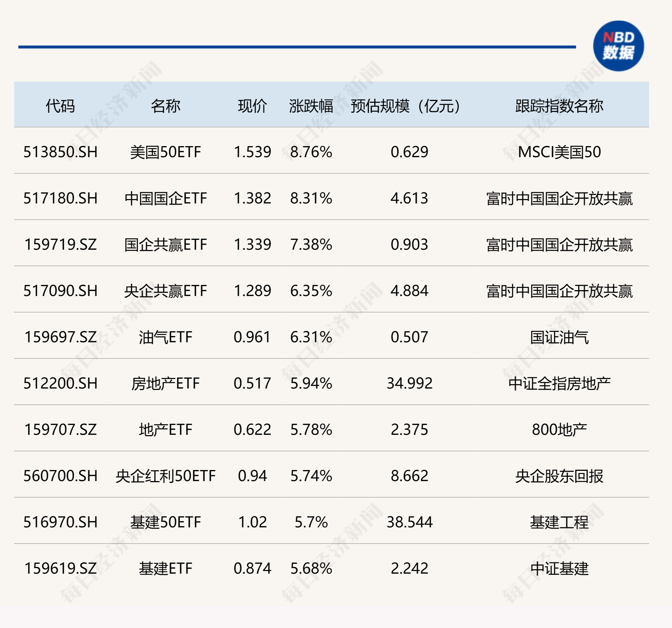
Task: Click index name 国证油气
Action: 559,337
